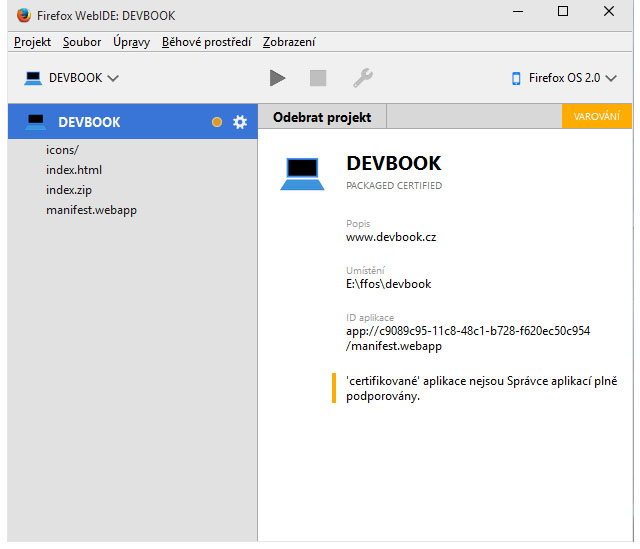This screenshot has width=640, height=549.
Task: Click the gear icon beside DEVBOOK header
Action: [x=240, y=122]
